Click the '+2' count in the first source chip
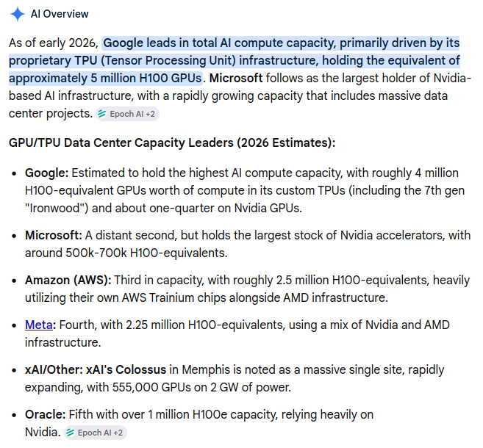 (x=150, y=114)
